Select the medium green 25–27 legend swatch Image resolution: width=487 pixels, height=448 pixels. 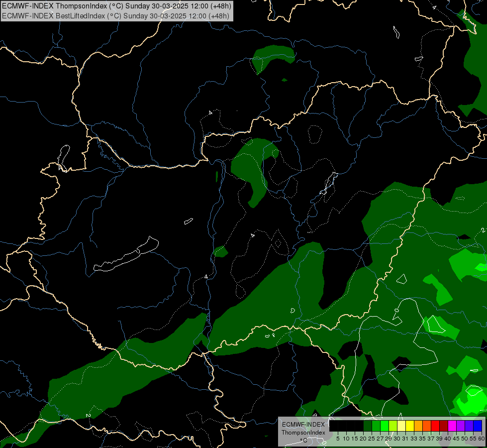(376, 426)
